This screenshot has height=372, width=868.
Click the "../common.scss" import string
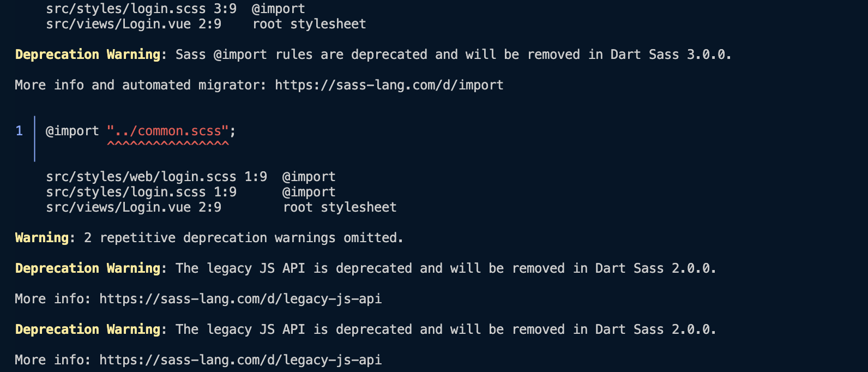168,131
